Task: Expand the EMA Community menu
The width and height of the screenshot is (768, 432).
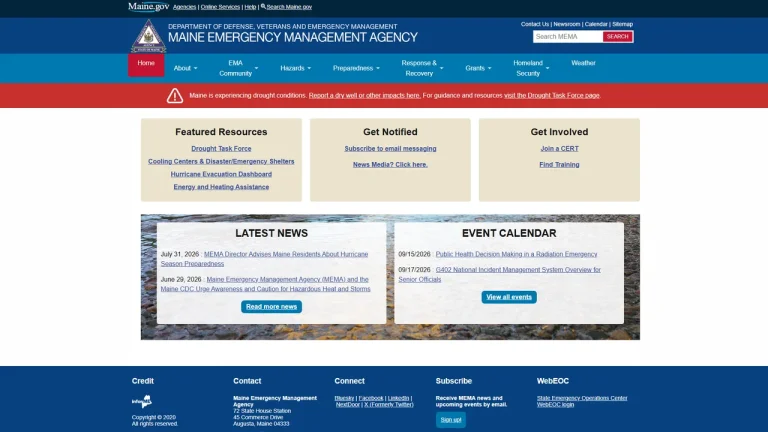Action: point(239,68)
